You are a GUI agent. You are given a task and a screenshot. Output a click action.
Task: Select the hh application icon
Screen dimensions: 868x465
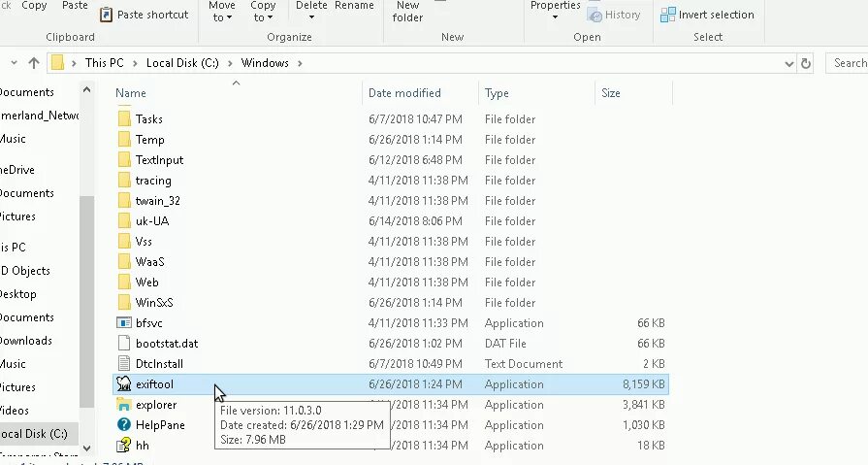point(124,445)
